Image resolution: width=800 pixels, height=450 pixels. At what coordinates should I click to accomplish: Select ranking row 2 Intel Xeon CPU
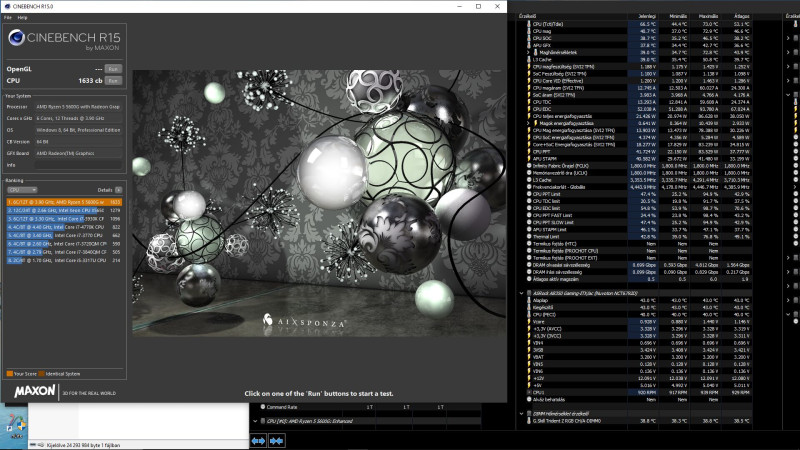pyautogui.click(x=64, y=210)
